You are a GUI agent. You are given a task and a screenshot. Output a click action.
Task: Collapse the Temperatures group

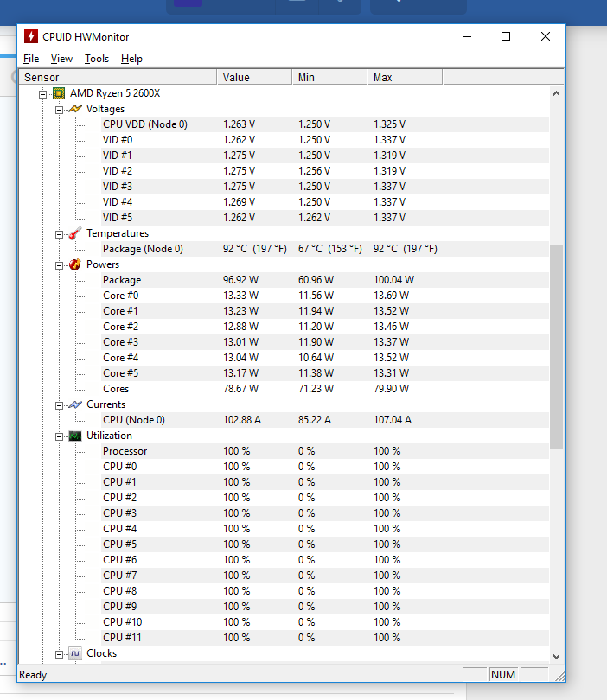tap(59, 234)
